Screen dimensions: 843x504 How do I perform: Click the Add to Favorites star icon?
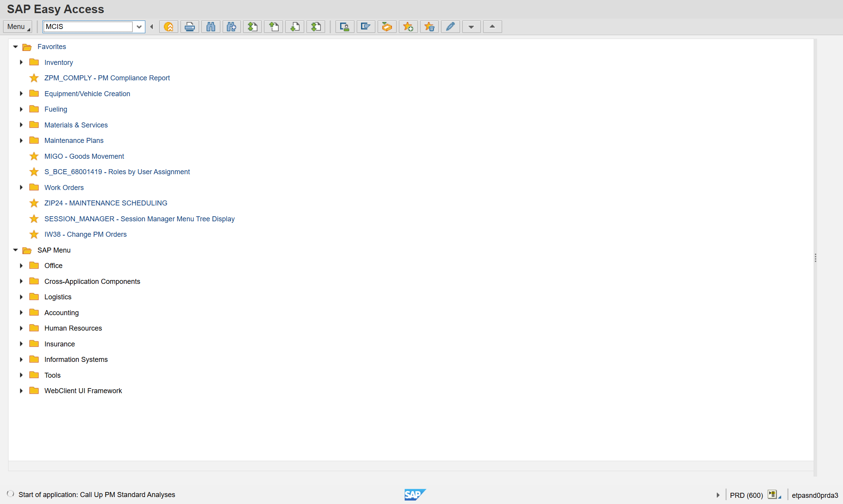408,27
